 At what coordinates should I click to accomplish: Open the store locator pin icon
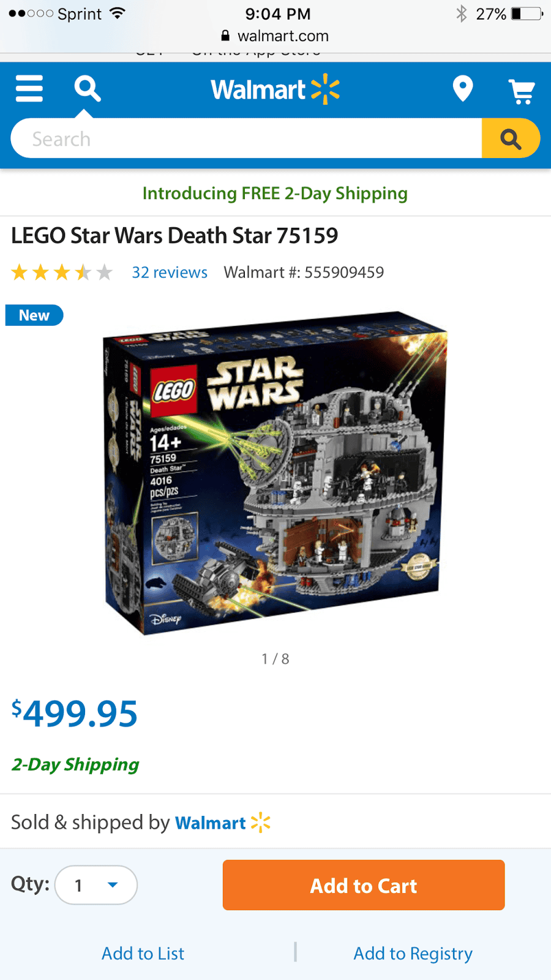(463, 89)
